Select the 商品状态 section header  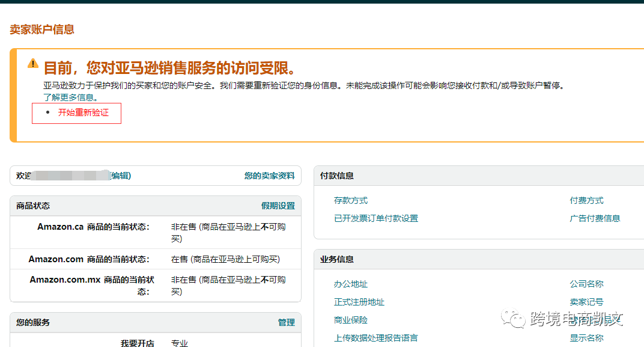pyautogui.click(x=33, y=206)
